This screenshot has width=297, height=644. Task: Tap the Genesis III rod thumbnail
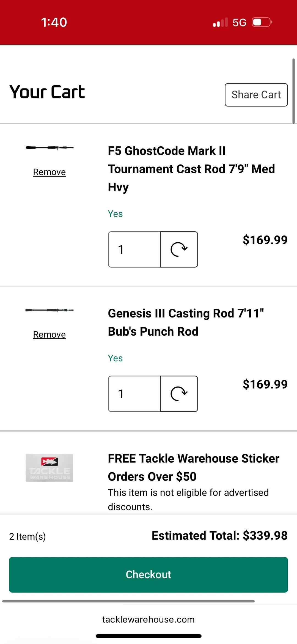[x=50, y=310]
